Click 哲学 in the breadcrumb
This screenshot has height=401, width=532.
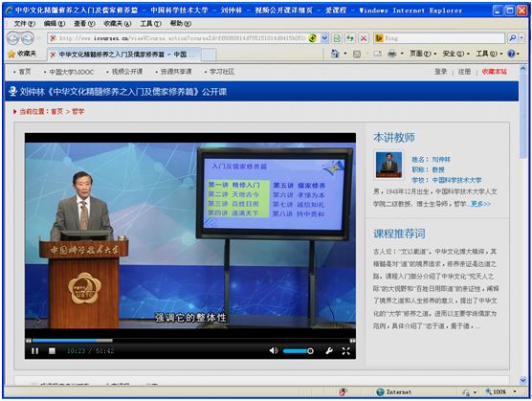pos(78,111)
